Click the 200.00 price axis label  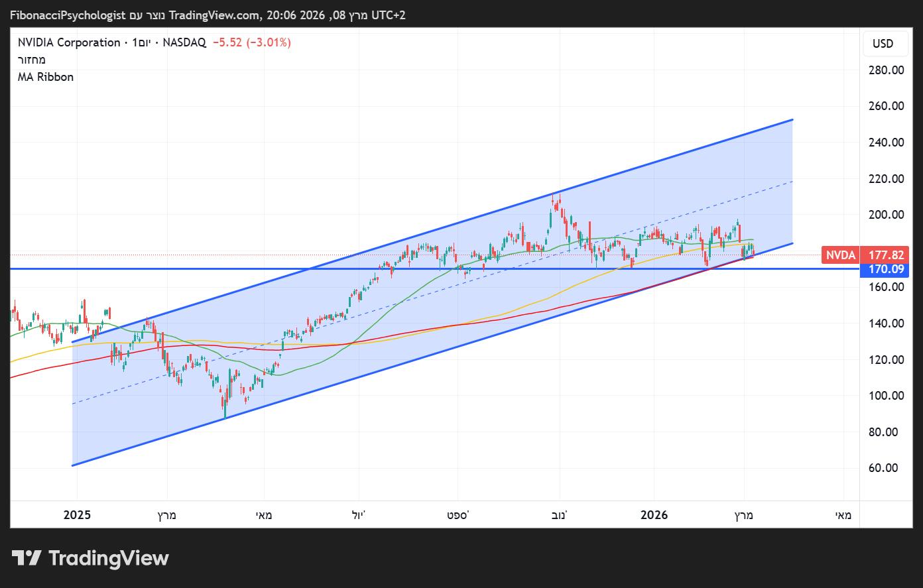887,215
